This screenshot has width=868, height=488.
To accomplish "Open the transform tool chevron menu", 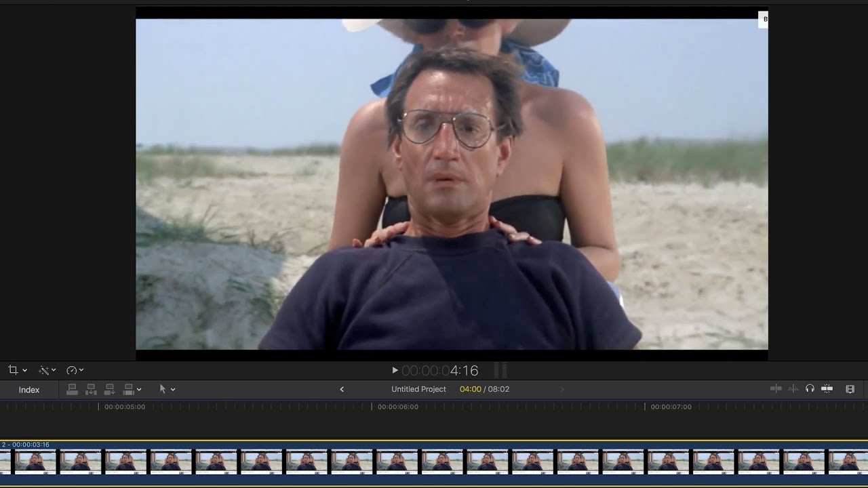I will coord(25,370).
